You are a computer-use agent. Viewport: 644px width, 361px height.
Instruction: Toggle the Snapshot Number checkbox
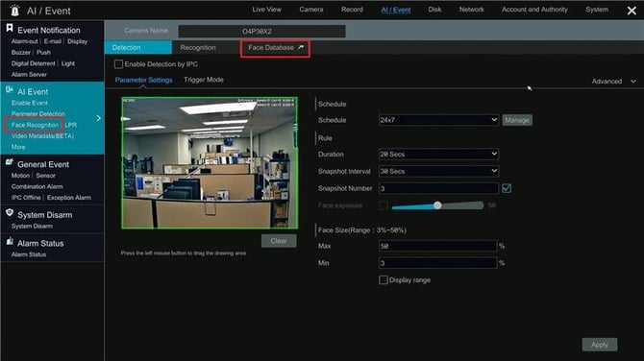507,188
